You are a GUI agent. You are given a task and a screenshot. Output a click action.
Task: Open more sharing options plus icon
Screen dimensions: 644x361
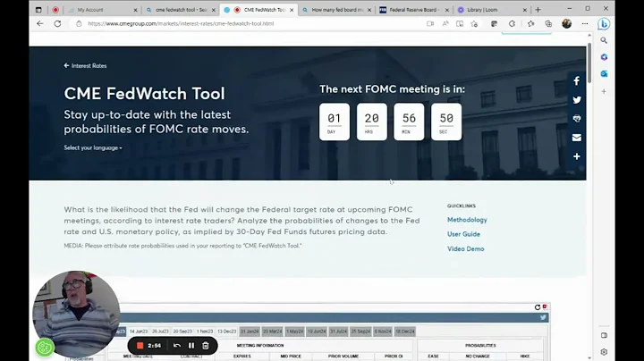[577, 156]
